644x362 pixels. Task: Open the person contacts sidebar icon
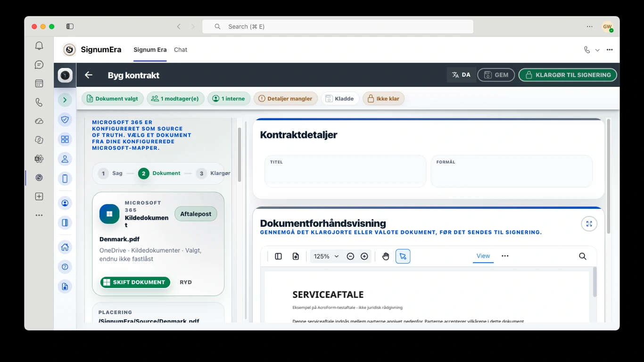[x=65, y=159]
